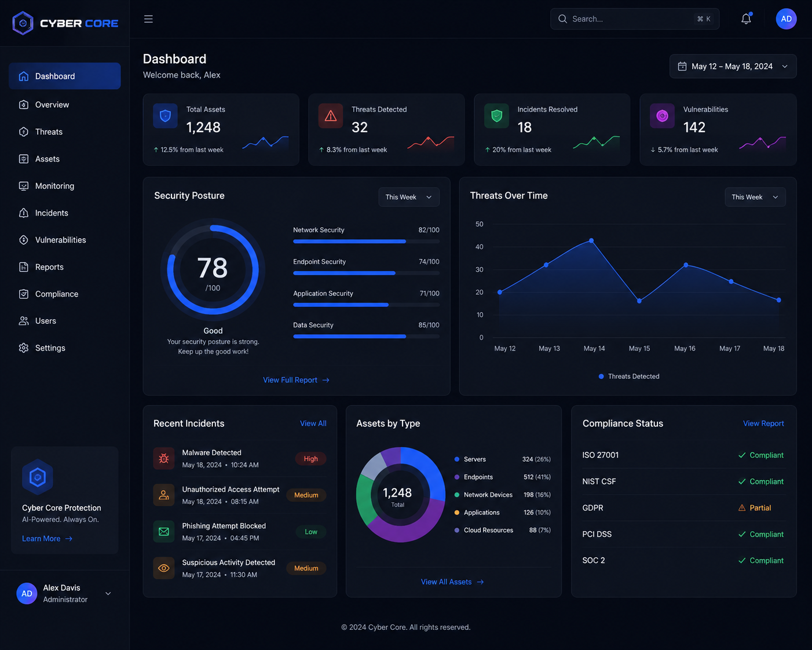The height and width of the screenshot is (650, 812).
Task: Click the Suspicious Activity eye icon
Action: tap(164, 568)
